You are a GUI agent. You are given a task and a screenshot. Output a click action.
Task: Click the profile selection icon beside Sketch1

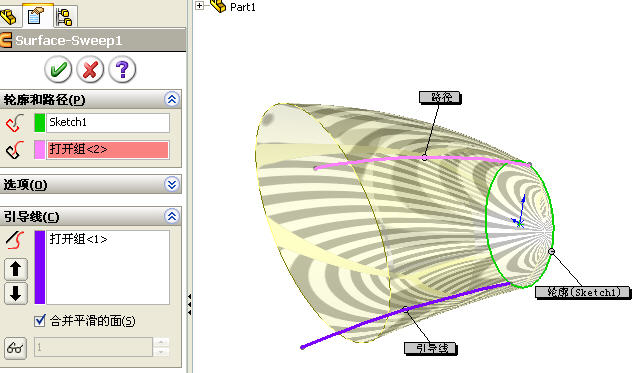click(x=15, y=123)
